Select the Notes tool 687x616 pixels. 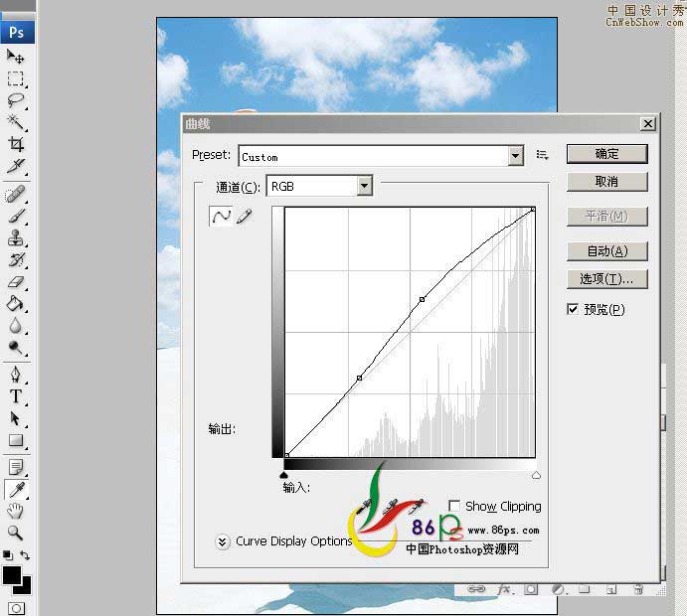[16, 468]
